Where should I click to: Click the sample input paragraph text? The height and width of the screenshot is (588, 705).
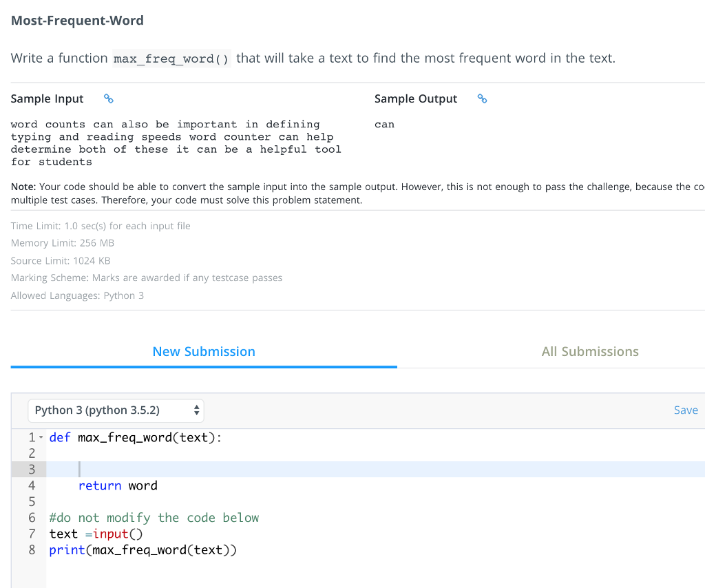coord(176,143)
